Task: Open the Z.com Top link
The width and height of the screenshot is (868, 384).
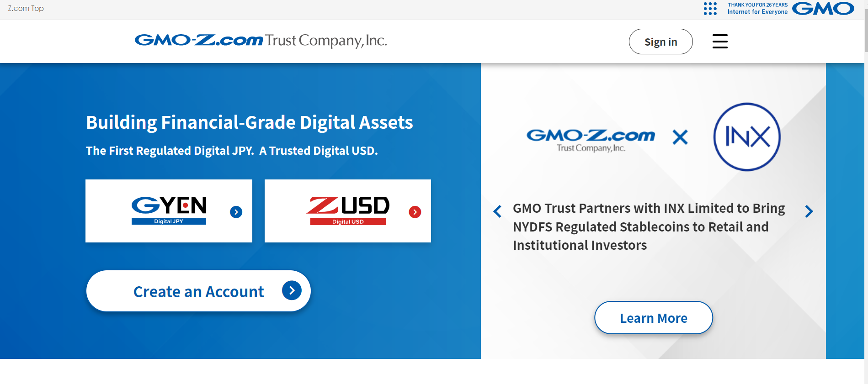Action: click(26, 8)
